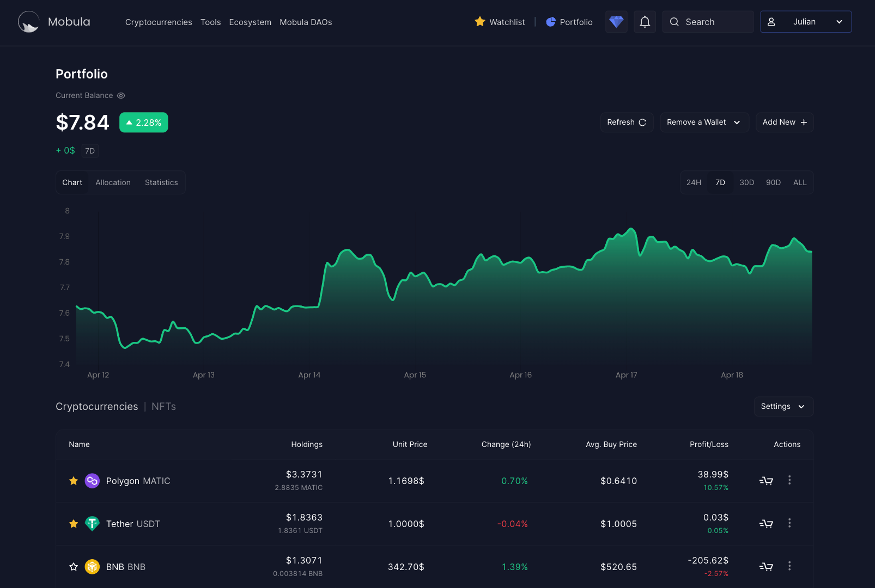The width and height of the screenshot is (875, 588).
Task: Click the Refresh button
Action: [x=627, y=122]
